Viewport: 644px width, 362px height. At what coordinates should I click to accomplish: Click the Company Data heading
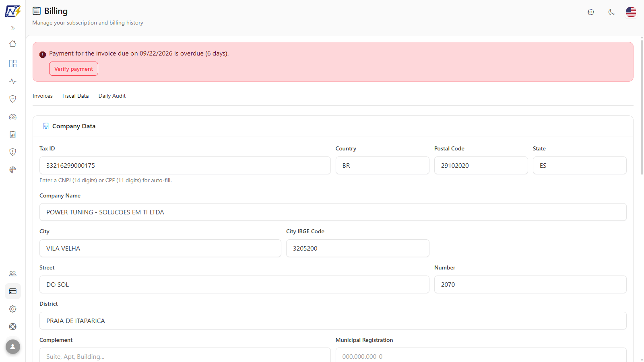pyautogui.click(x=74, y=126)
